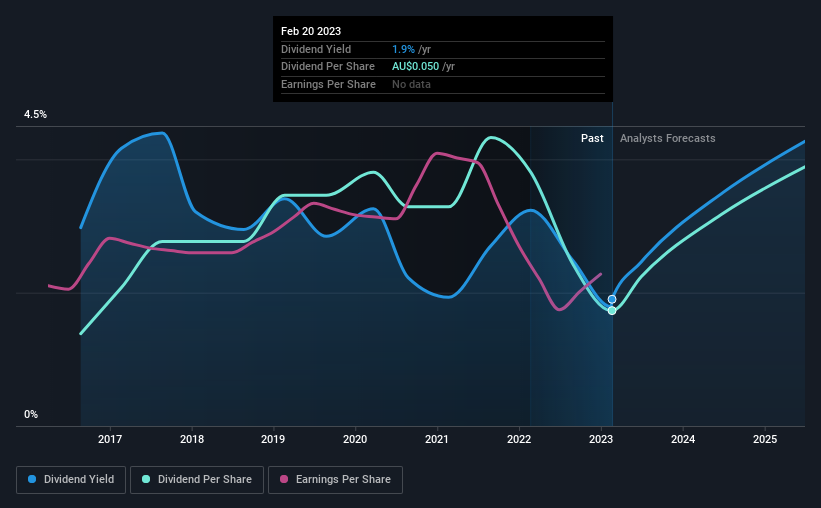Click the 2019 x-axis label
The image size is (821, 508).
point(273,439)
